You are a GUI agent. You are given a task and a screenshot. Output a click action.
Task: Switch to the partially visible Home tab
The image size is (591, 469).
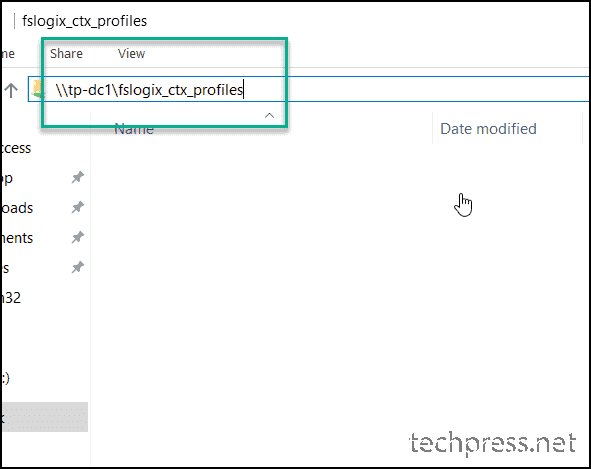8,54
